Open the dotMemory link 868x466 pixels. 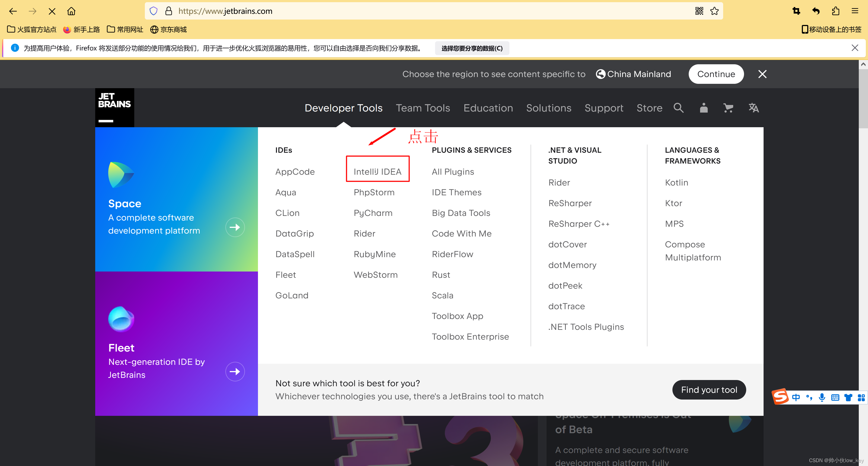pyautogui.click(x=572, y=265)
